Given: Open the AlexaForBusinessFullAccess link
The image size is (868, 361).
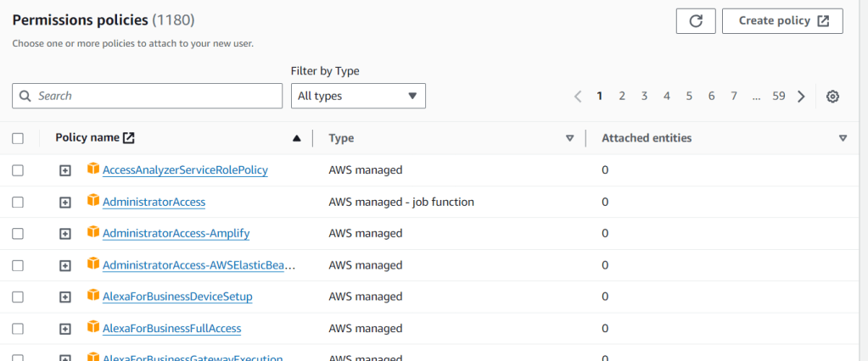Looking at the screenshot, I should coord(171,329).
